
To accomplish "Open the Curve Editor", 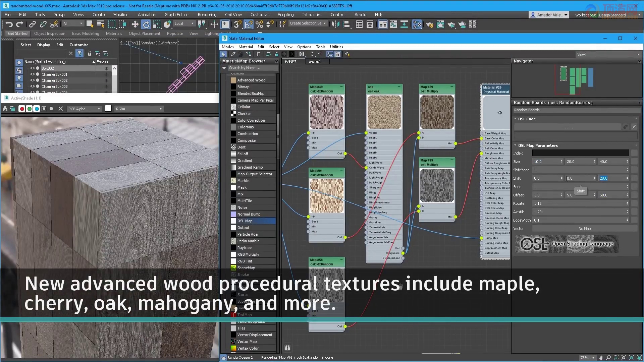I will click(393, 24).
